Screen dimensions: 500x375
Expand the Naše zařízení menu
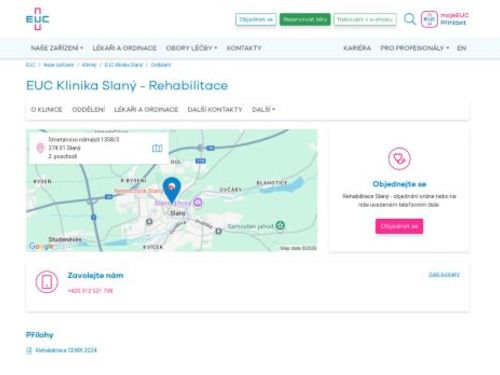[x=57, y=48]
